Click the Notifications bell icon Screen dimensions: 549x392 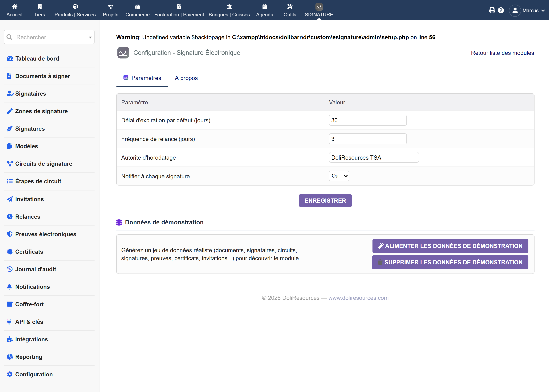(9, 287)
